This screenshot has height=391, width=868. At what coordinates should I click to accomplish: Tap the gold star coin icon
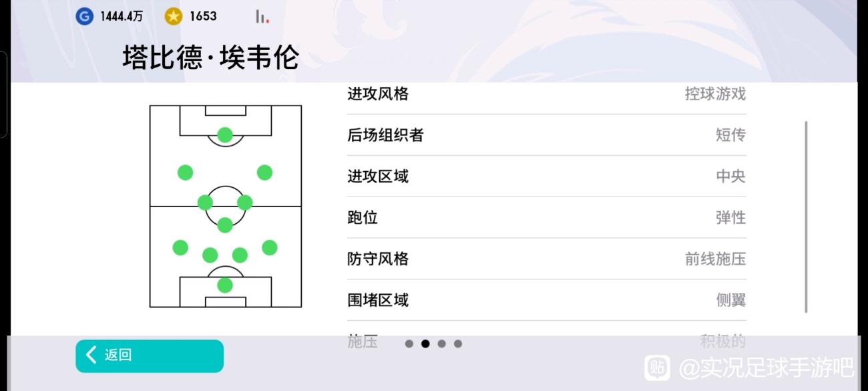[x=174, y=17]
